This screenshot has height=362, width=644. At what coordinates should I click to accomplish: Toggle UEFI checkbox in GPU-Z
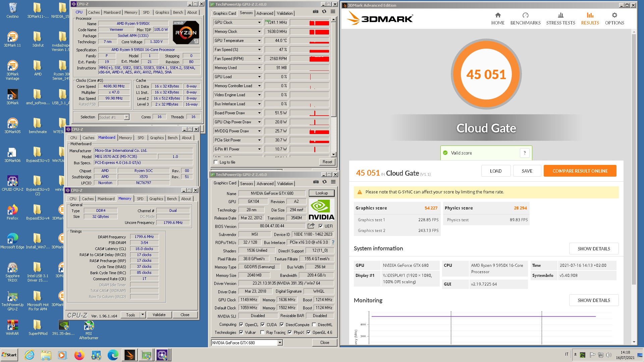pos(321,226)
